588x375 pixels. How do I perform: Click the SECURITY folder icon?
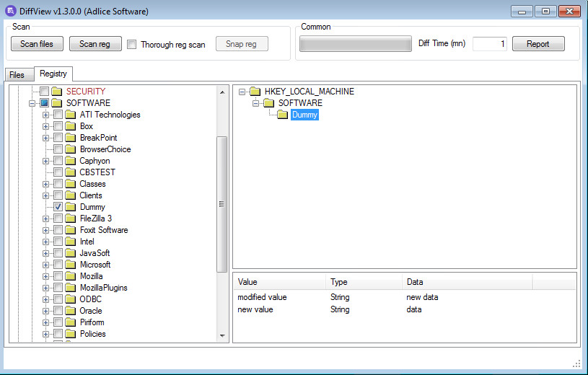click(x=56, y=91)
